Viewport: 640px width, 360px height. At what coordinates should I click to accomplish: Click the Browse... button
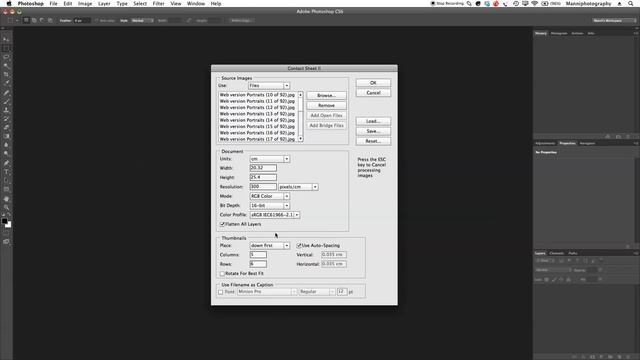pos(327,96)
